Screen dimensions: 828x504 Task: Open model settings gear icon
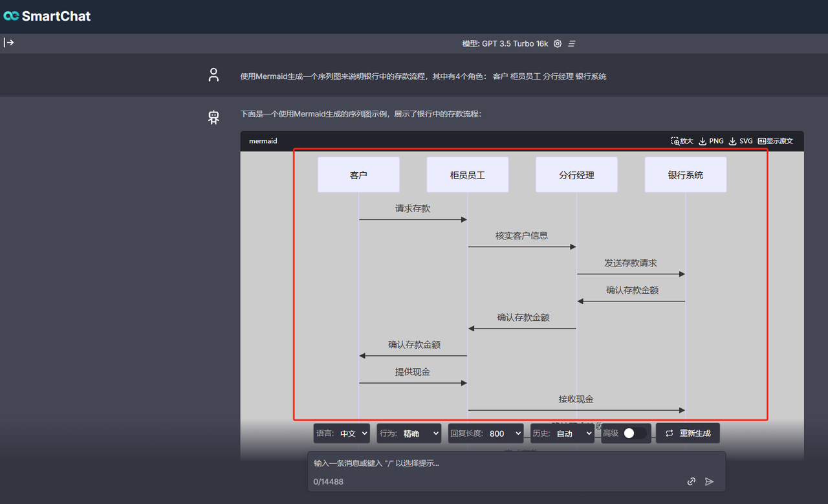(558, 43)
